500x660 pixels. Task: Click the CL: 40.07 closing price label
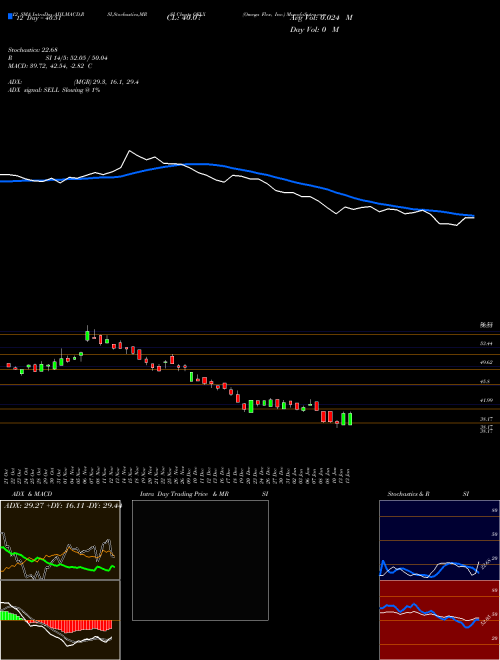(184, 18)
